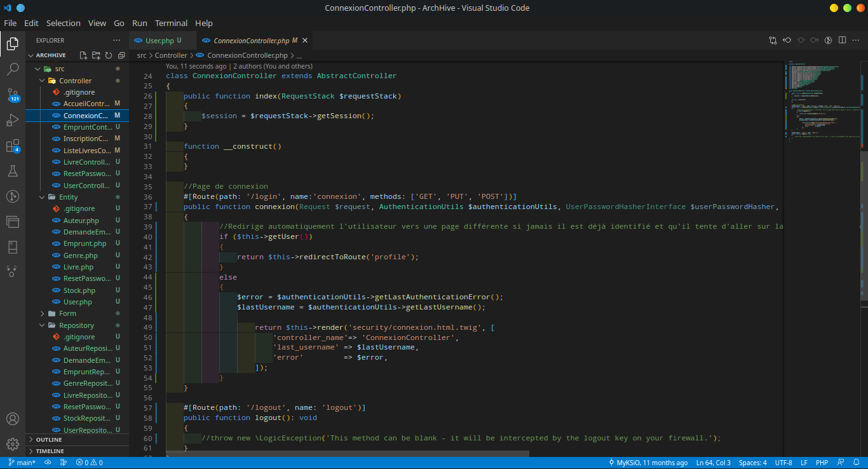Open Livre.php in the Entity folder
The image size is (868, 469).
(x=78, y=267)
